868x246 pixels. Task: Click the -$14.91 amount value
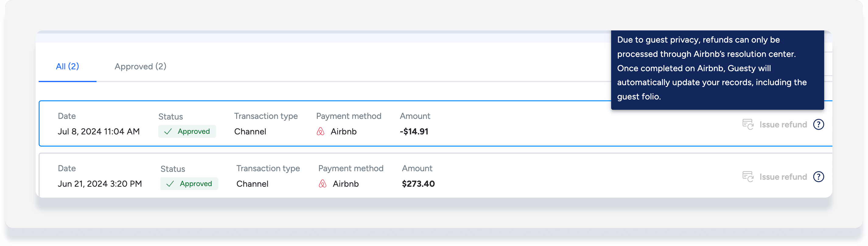(x=414, y=132)
